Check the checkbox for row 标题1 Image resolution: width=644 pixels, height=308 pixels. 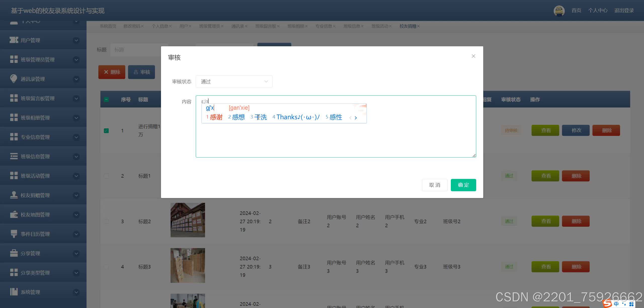[106, 176]
